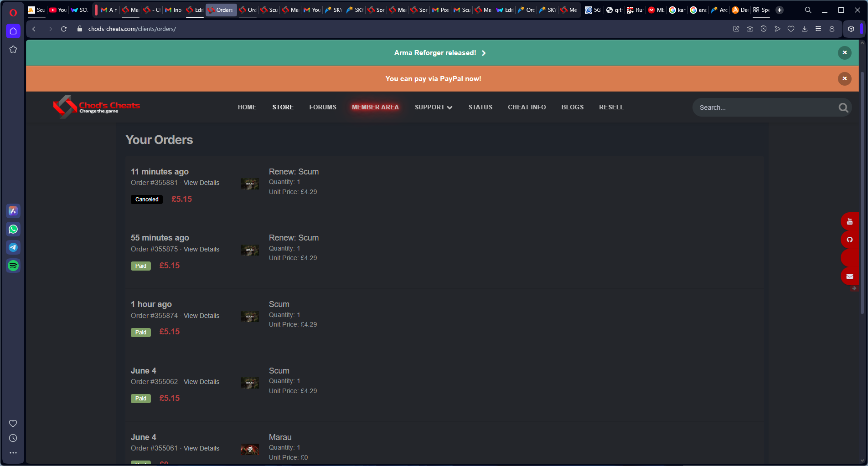View Details for order #355881
The height and width of the screenshot is (466, 868).
(x=201, y=183)
